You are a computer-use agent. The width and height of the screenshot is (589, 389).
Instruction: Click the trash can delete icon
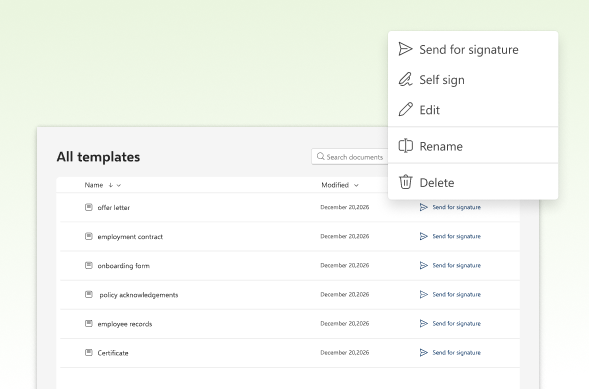405,182
